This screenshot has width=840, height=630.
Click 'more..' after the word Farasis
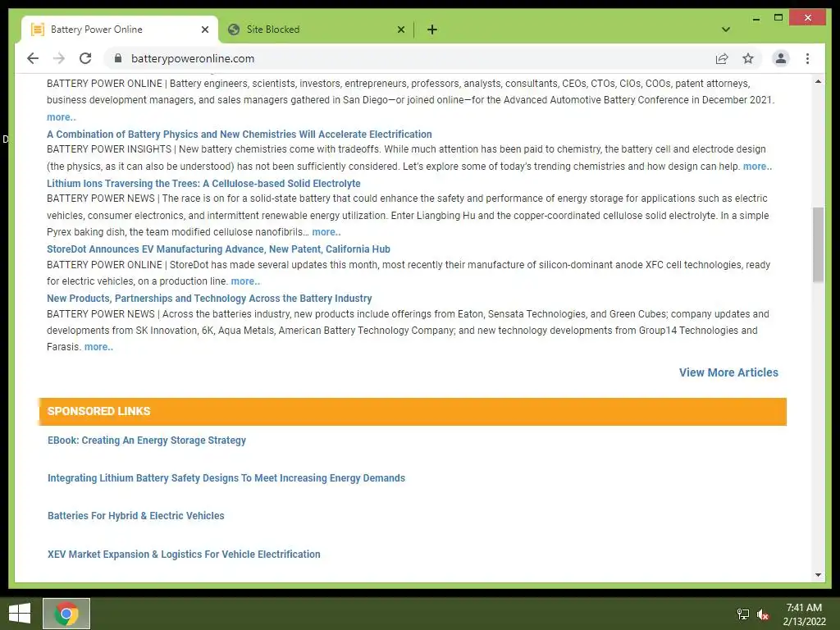(98, 347)
